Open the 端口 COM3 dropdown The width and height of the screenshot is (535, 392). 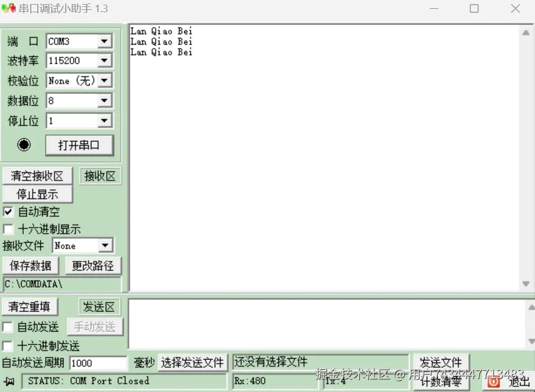(105, 41)
